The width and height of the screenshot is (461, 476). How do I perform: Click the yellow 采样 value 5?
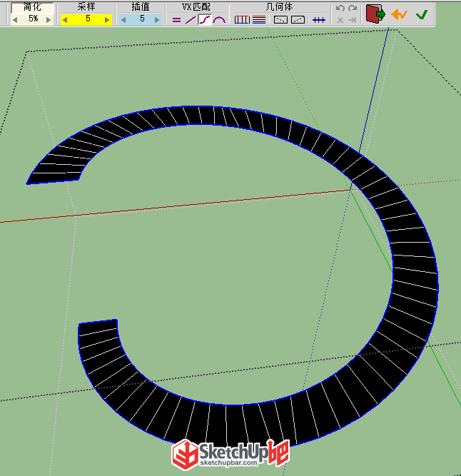pos(88,19)
